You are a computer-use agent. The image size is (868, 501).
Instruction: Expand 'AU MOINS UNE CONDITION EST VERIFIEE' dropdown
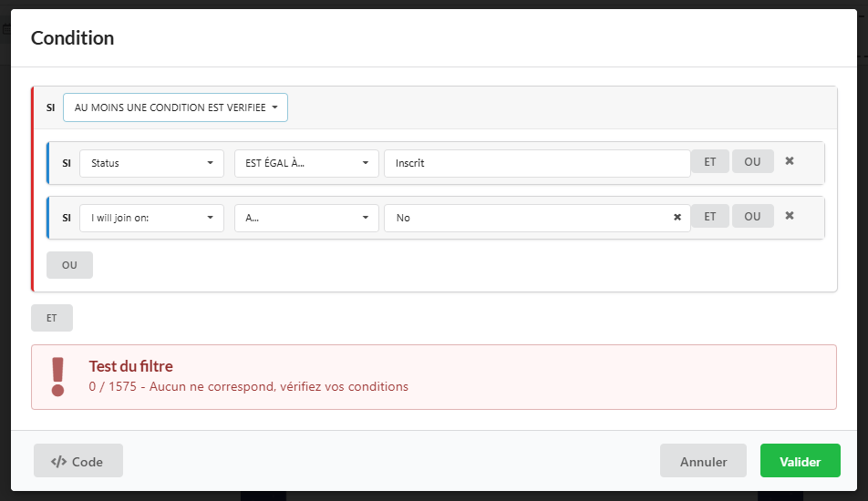click(175, 107)
